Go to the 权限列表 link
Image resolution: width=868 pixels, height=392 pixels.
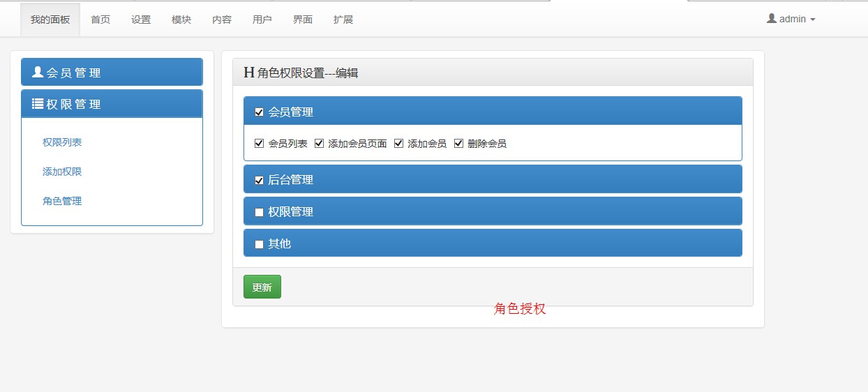point(62,142)
